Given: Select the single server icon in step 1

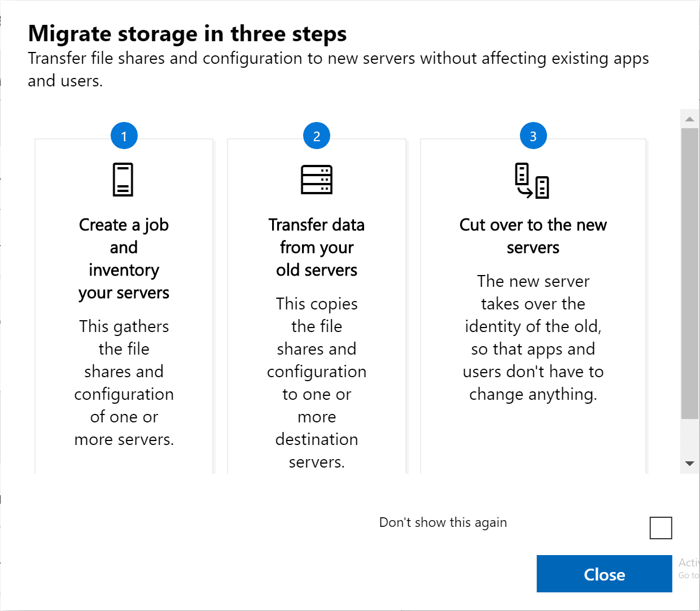Looking at the screenshot, I should pyautogui.click(x=124, y=178).
